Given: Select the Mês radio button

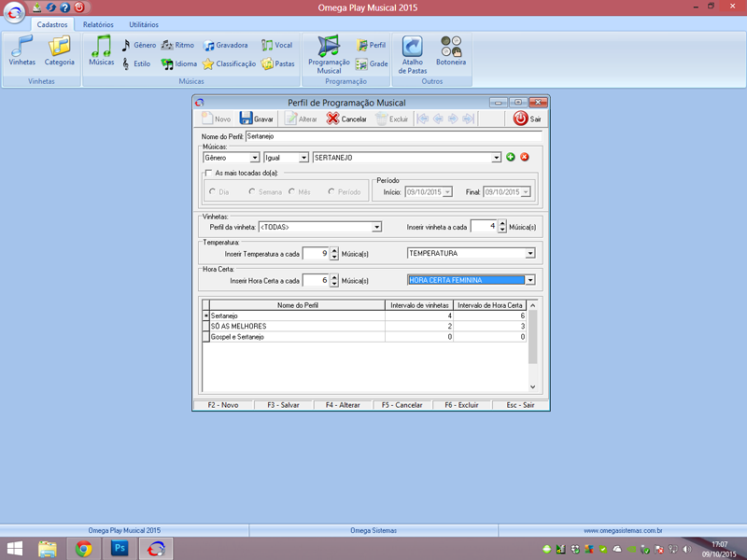Looking at the screenshot, I should (x=291, y=191).
